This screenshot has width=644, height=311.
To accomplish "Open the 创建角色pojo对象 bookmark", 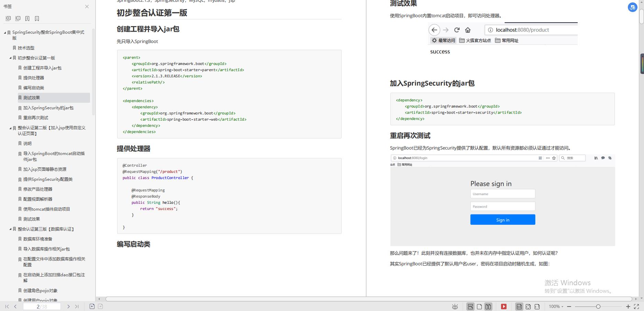I will pyautogui.click(x=40, y=291).
